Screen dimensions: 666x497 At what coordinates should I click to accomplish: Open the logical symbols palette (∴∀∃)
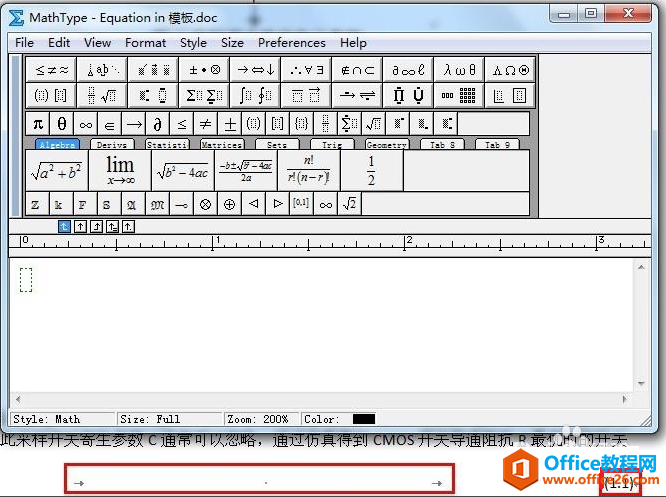[306, 70]
